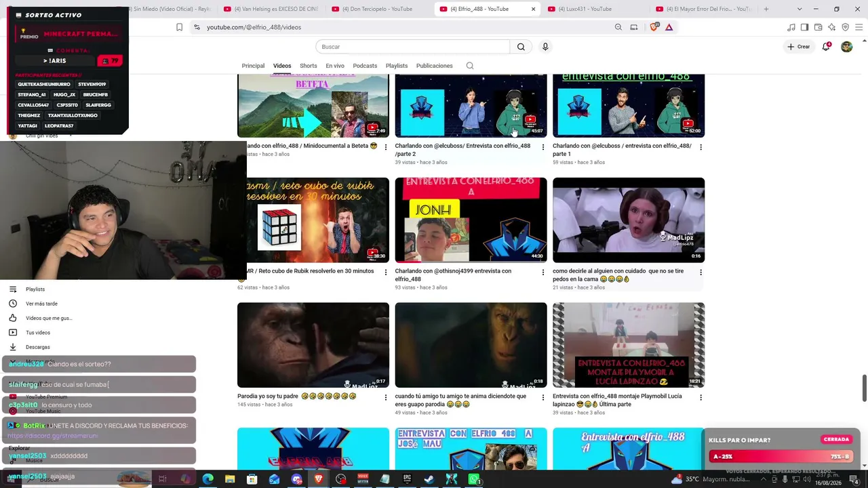Open the Princess Leia MadLipz video thumbnail
The image size is (868, 488).
[629, 220]
